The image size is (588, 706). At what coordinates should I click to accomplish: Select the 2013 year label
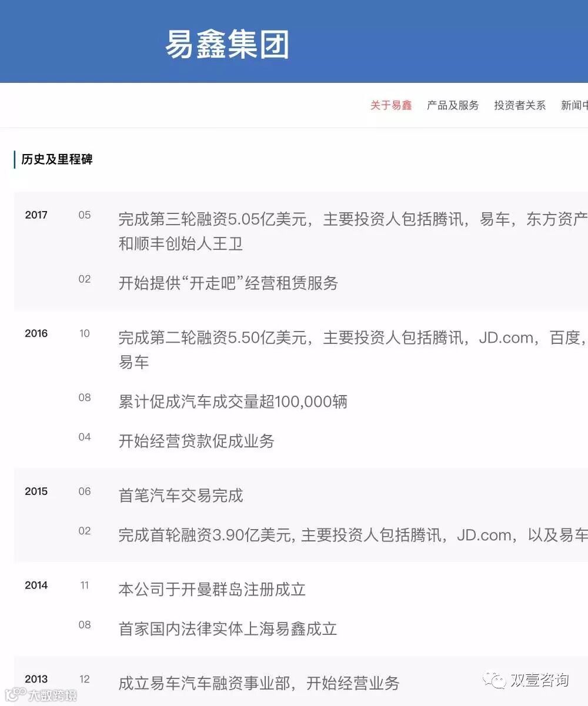pos(36,680)
